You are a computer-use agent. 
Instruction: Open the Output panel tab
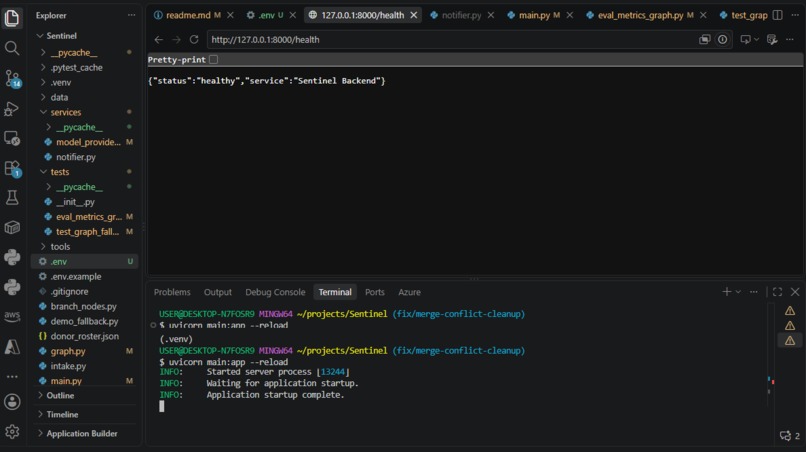(x=218, y=292)
